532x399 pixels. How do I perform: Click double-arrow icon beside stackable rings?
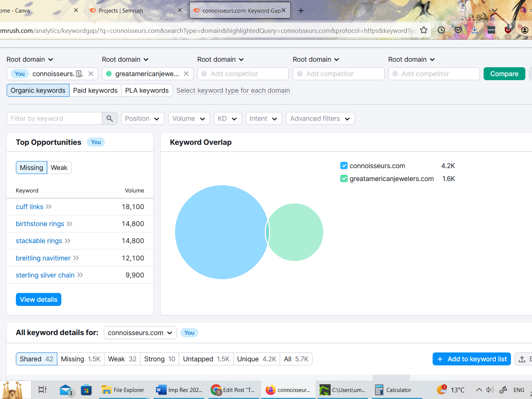pyautogui.click(x=68, y=241)
